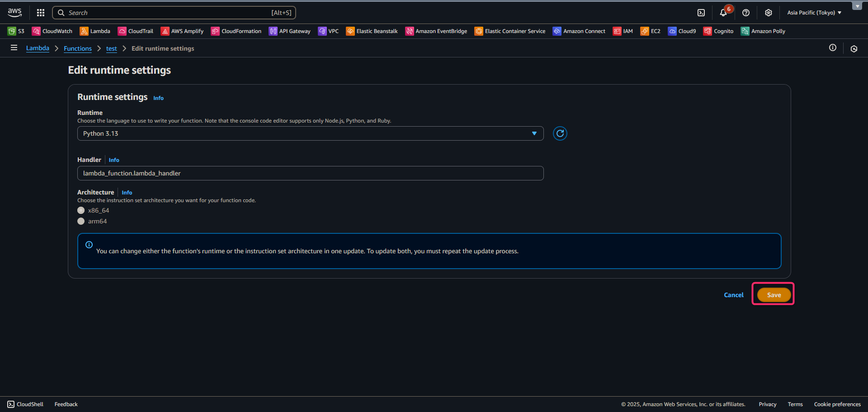Viewport: 868px width, 412px height.
Task: Open settings gear in top navigation
Action: click(769, 13)
